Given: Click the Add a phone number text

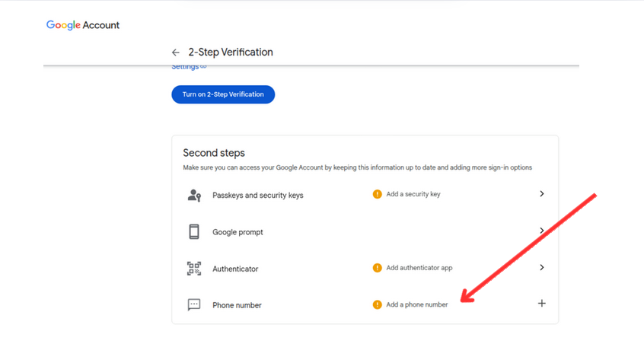Looking at the screenshot, I should [417, 305].
